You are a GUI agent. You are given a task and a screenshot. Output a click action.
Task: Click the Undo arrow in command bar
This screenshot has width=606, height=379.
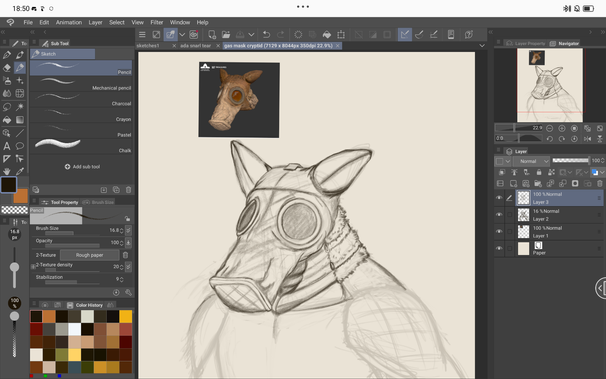[x=266, y=35]
